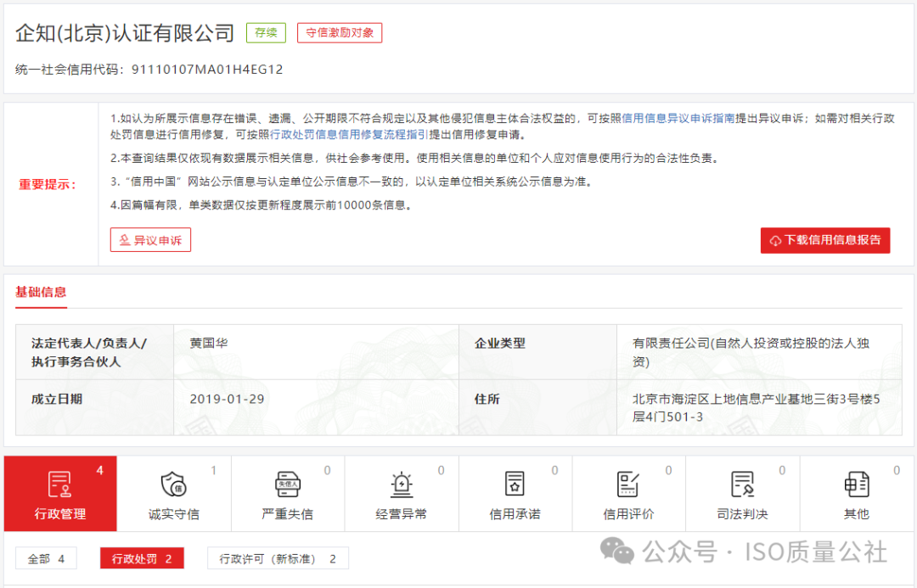
Task: Click the 异议申诉 button
Action: click(150, 239)
